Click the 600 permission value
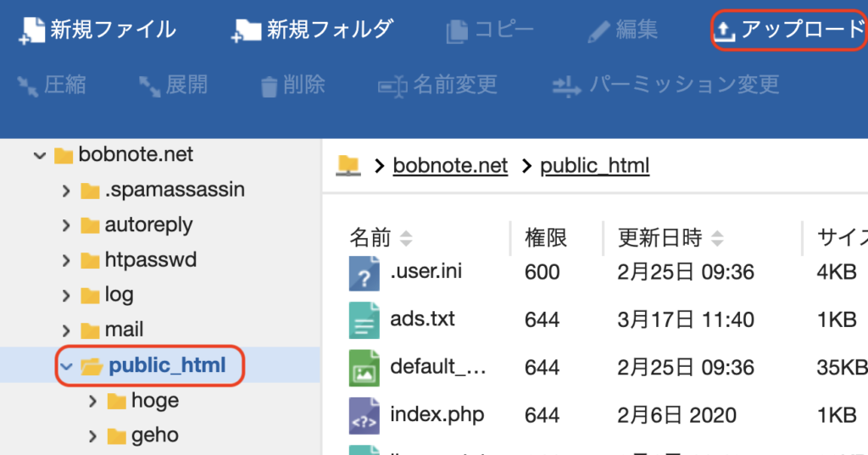The width and height of the screenshot is (868, 455). (x=542, y=272)
